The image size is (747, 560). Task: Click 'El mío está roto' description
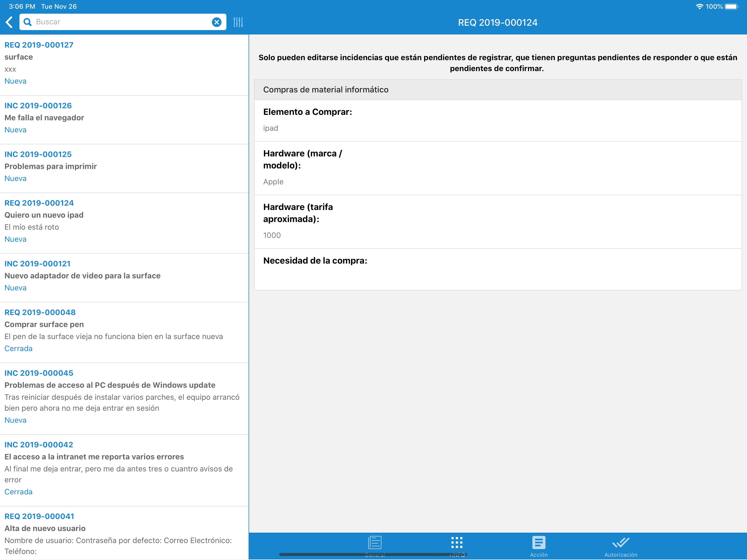[x=32, y=227]
